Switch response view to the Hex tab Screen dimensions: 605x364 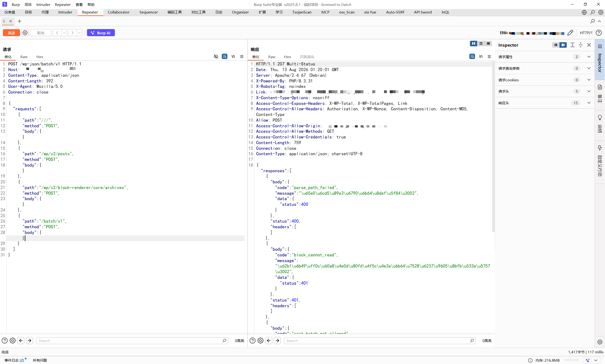point(287,57)
